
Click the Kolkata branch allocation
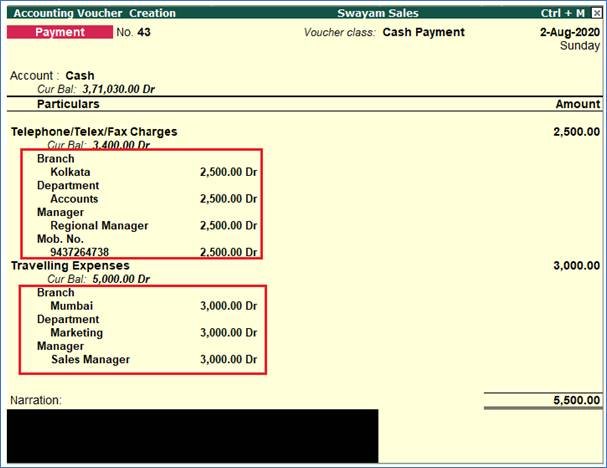[71, 172]
